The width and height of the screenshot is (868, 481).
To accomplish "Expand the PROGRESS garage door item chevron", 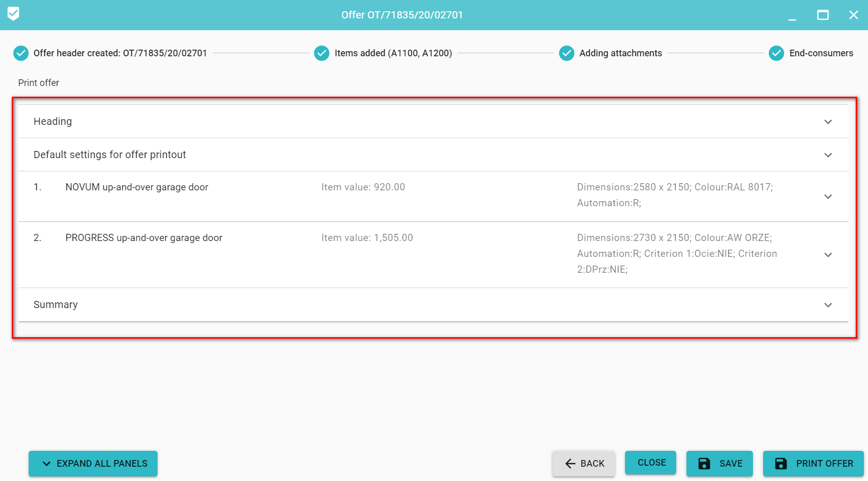I will coord(828,255).
